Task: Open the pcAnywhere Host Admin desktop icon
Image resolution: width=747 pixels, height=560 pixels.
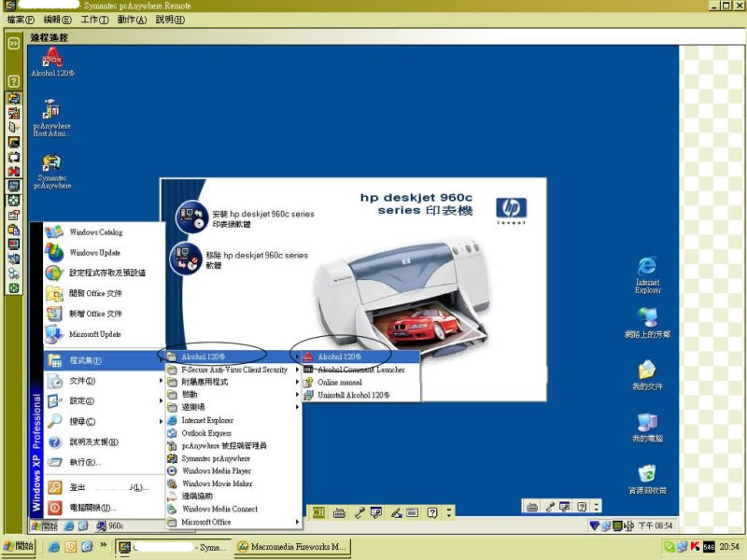Action: coord(52,119)
